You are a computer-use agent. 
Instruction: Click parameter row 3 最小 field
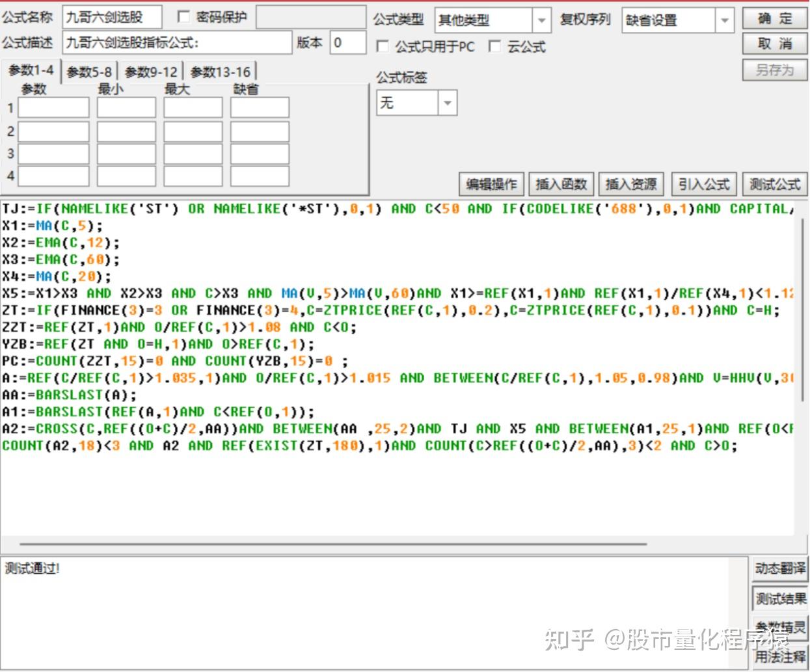coord(126,154)
